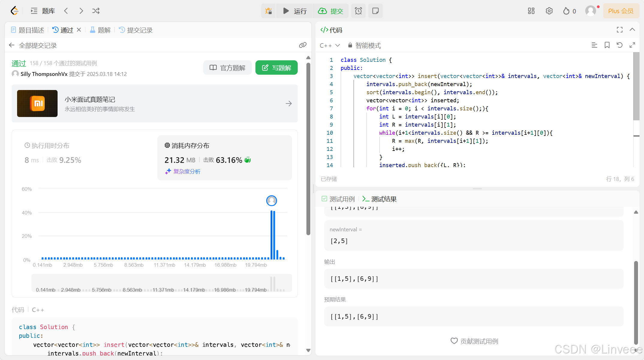Click the LeetCode logo icon
The height and width of the screenshot is (360, 644).
(x=14, y=11)
